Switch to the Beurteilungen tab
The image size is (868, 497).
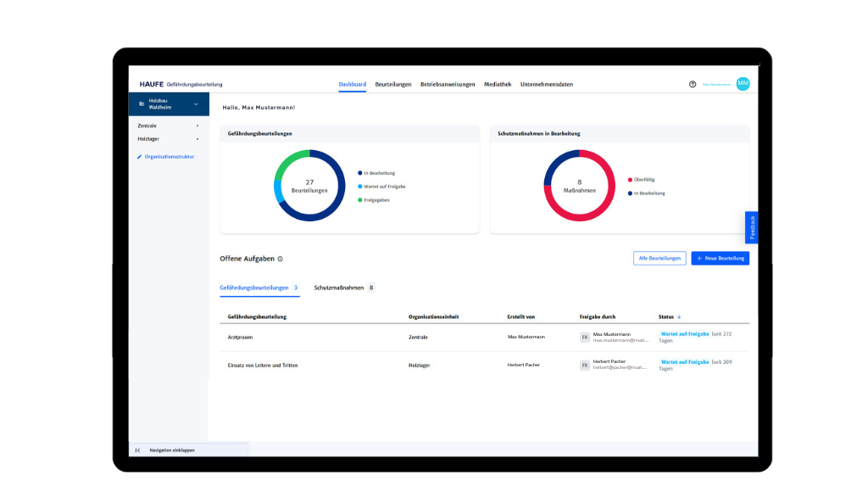393,84
